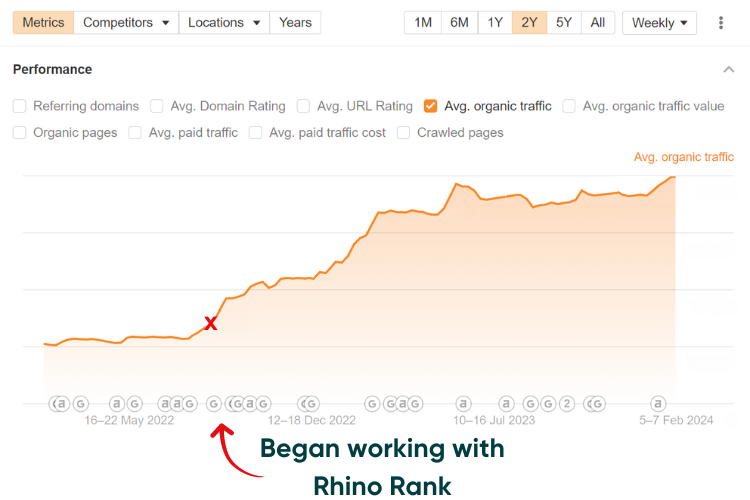Click the leftmost 'a' marker on the timeline
This screenshot has height=500, width=750.
point(62,404)
